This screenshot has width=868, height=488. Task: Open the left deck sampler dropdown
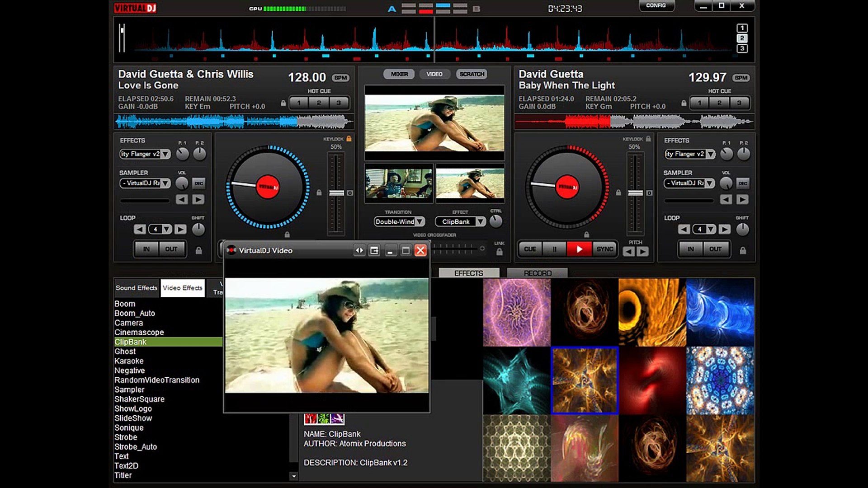pyautogui.click(x=166, y=183)
